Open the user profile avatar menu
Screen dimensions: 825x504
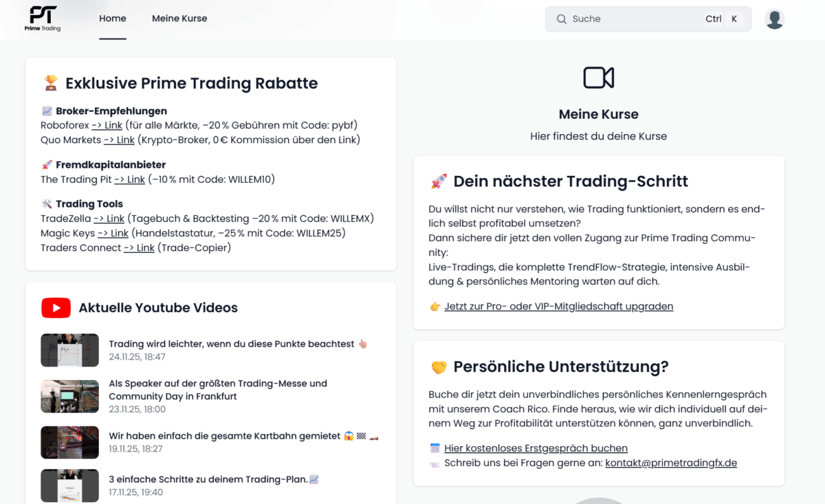[x=774, y=19]
